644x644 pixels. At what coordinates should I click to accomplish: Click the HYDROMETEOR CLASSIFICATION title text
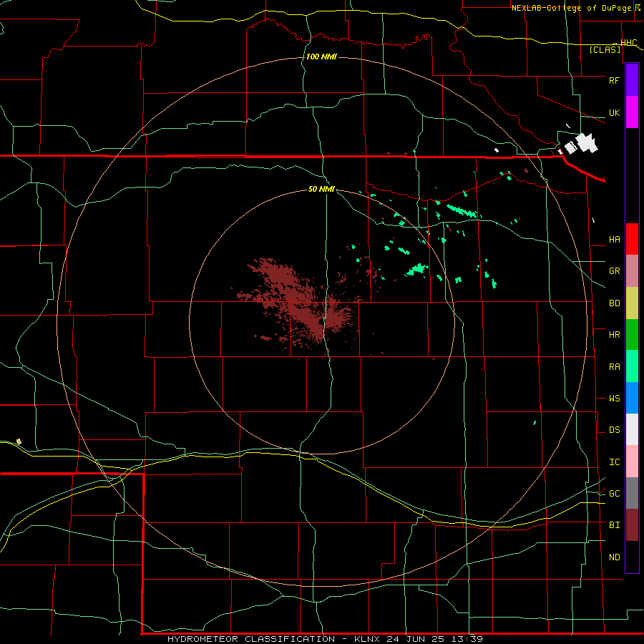tap(251, 639)
